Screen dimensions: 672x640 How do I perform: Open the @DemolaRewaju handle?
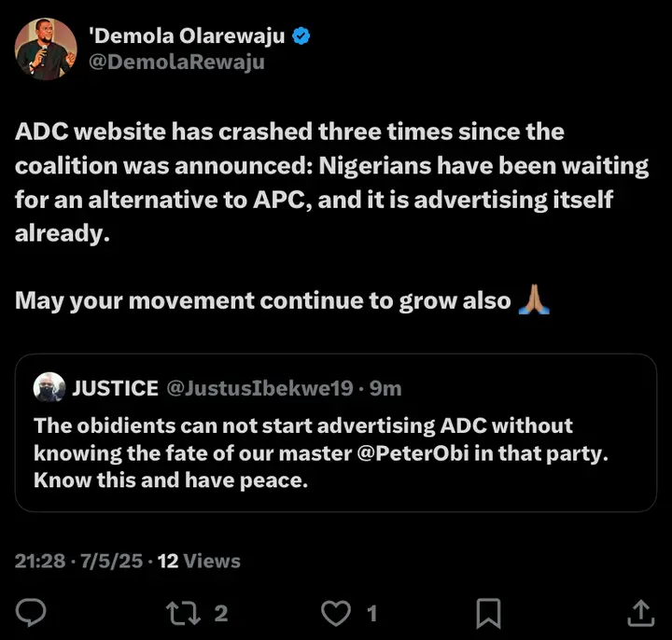point(175,63)
